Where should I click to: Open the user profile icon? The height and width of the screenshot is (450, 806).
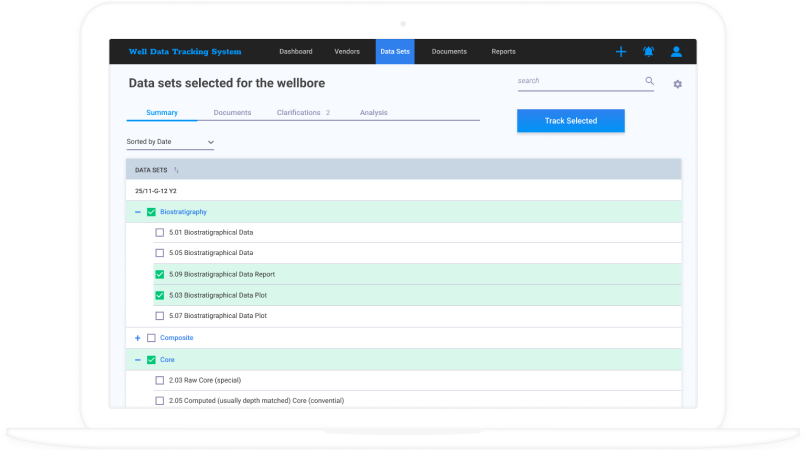(x=676, y=52)
